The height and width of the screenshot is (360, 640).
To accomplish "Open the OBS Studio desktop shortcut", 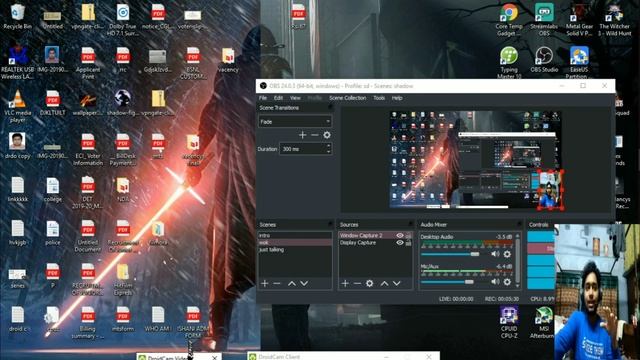I will pyautogui.click(x=544, y=60).
